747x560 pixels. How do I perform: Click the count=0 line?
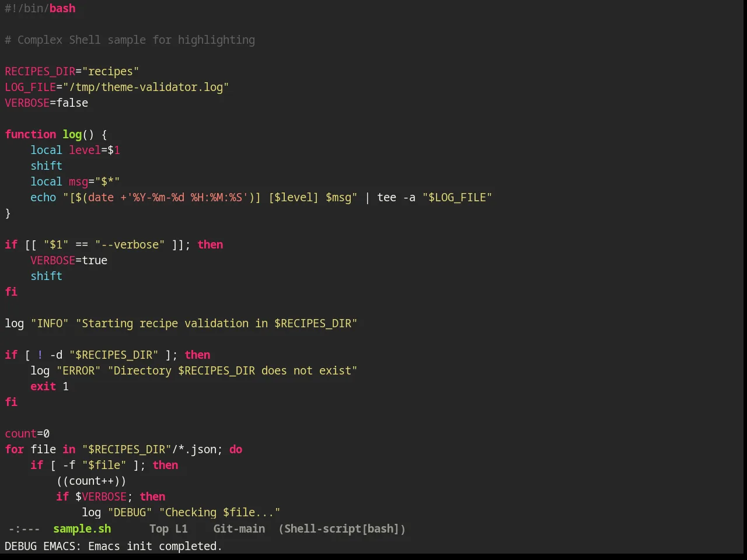click(27, 433)
